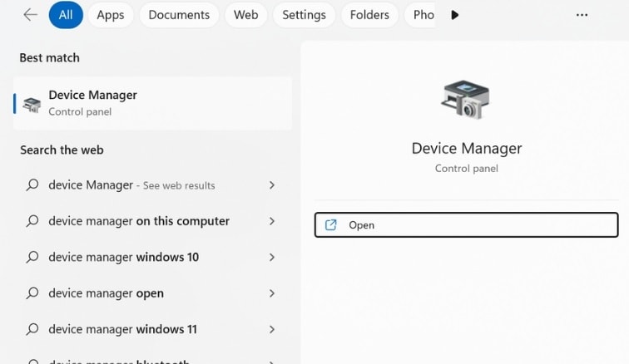Viewport: 629px width, 364px height.
Task: Switch to the Settings filter tab
Action: pyautogui.click(x=304, y=15)
